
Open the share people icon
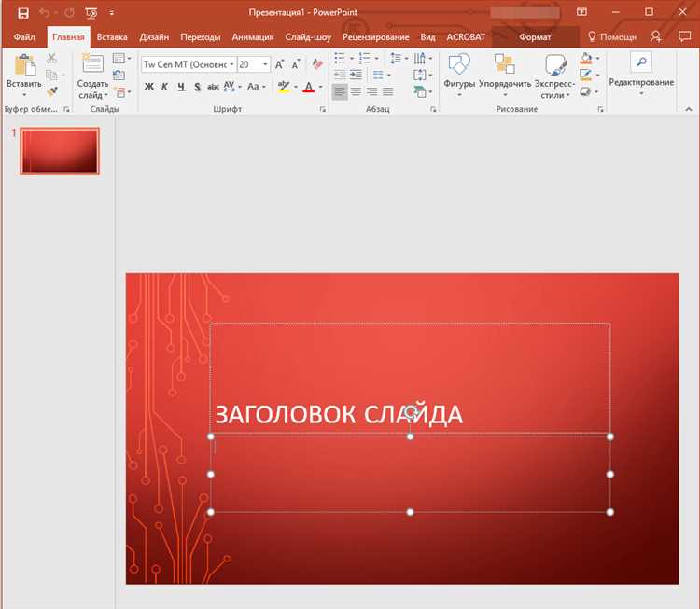[x=656, y=36]
